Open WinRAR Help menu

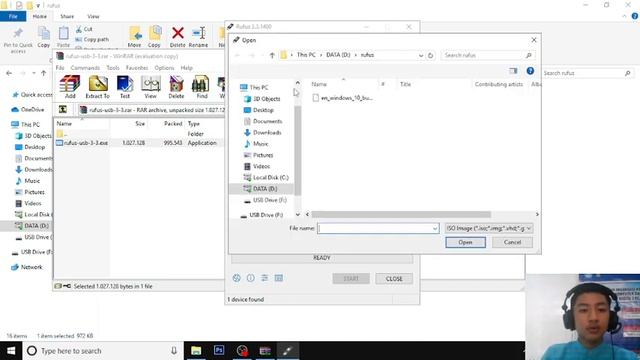187,68
